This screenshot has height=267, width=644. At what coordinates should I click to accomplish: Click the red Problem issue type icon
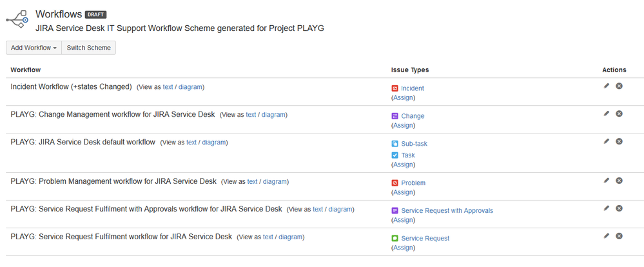[395, 183]
